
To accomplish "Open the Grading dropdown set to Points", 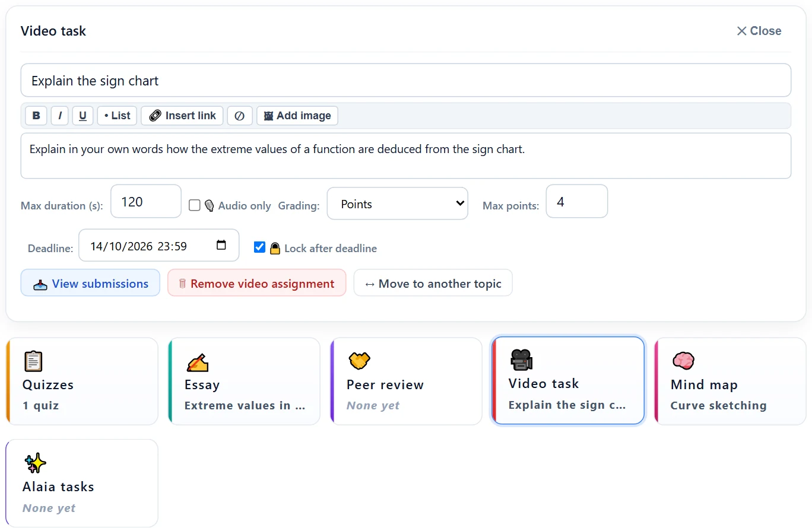I will click(x=397, y=203).
